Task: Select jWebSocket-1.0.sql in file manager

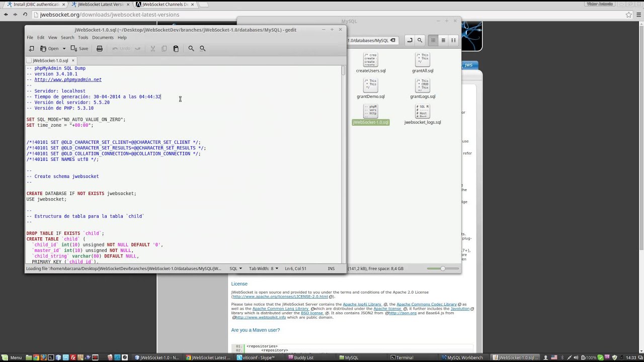Action: (371, 115)
